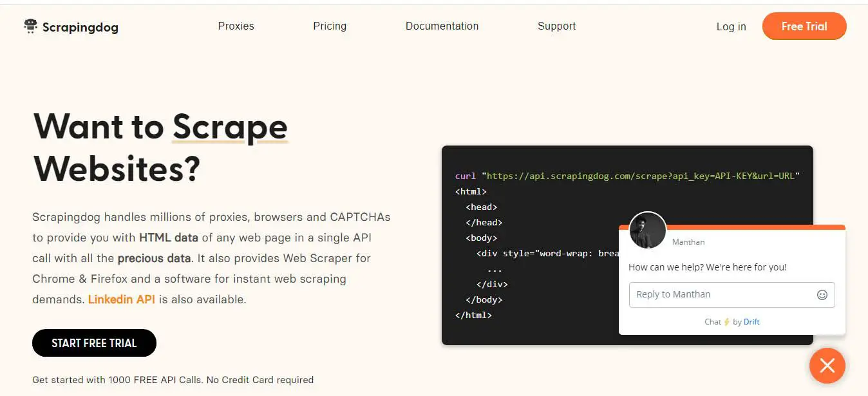Click the Scrapingdog mascot logo icon
This screenshot has width=868, height=396.
pos(30,26)
